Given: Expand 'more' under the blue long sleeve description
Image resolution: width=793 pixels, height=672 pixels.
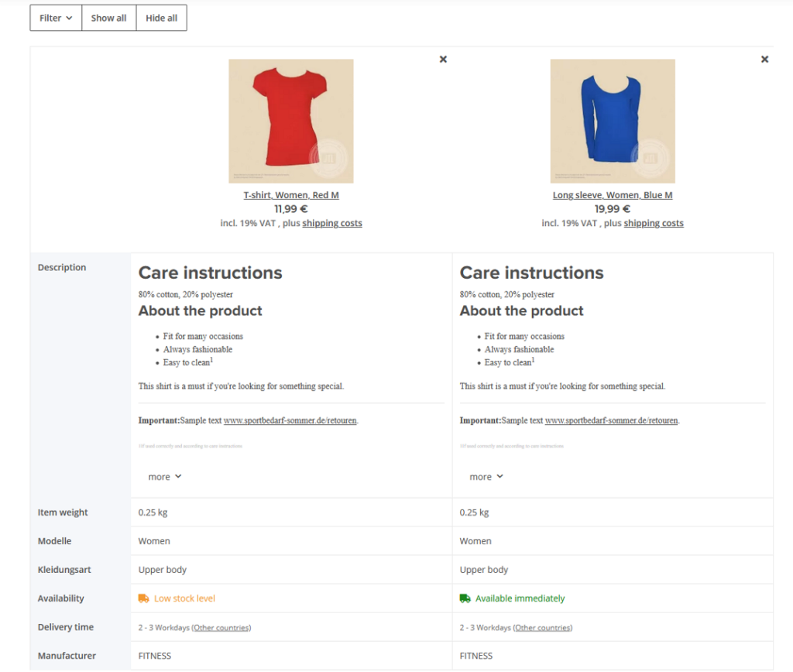Looking at the screenshot, I should point(486,476).
